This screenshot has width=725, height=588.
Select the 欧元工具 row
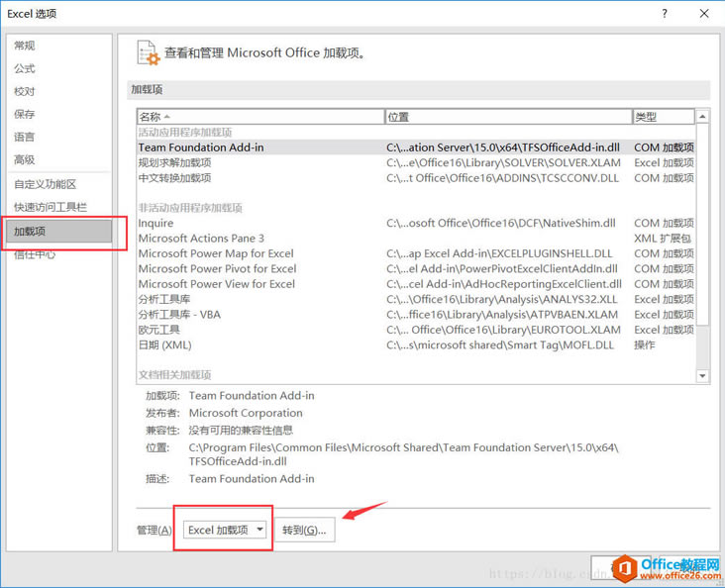coord(416,330)
